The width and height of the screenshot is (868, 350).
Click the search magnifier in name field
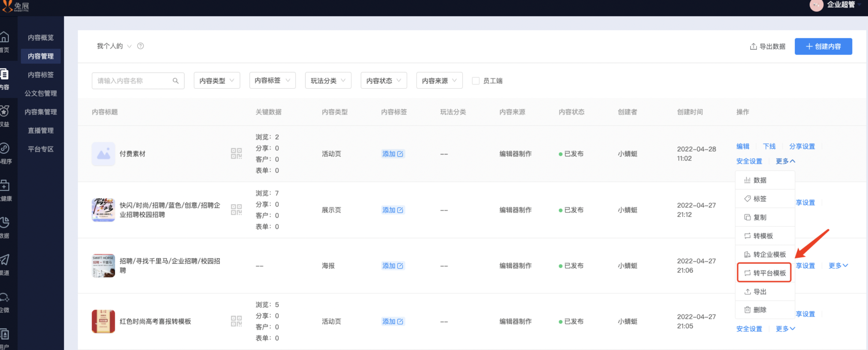(x=176, y=81)
